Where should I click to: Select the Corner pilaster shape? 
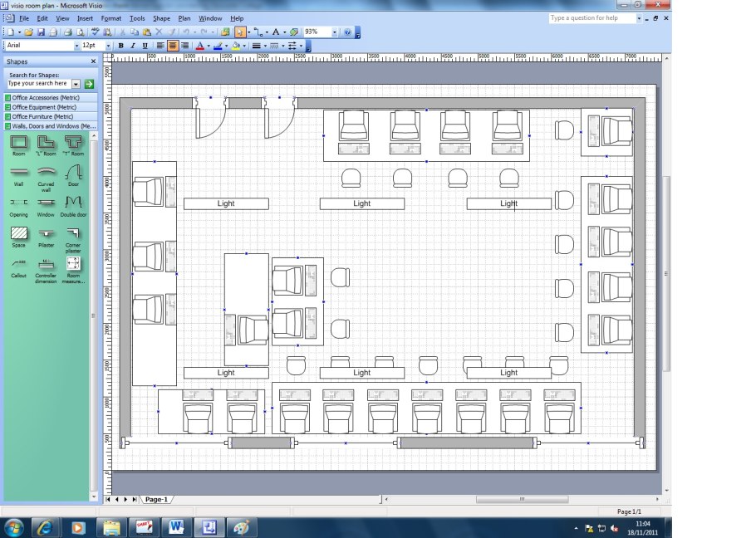tap(73, 234)
